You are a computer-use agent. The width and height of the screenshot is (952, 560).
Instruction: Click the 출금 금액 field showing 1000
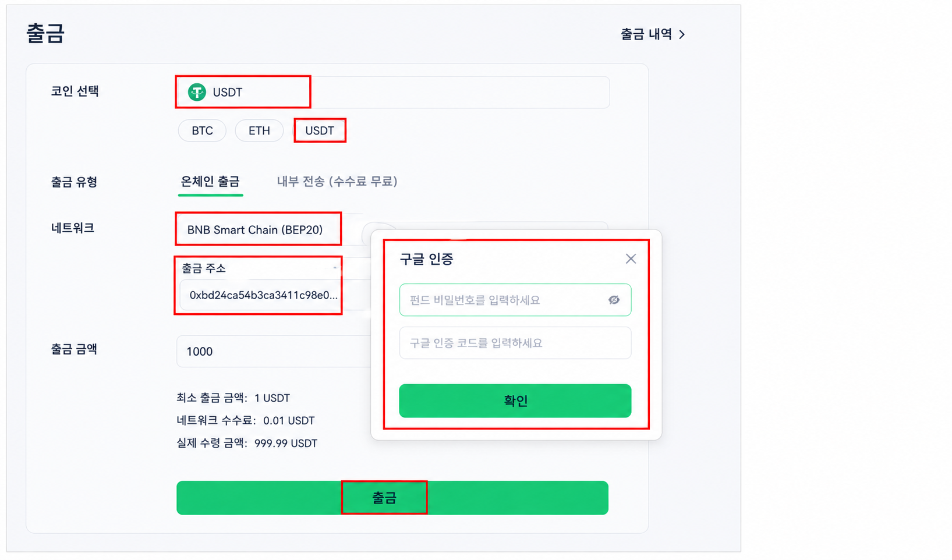point(274,351)
